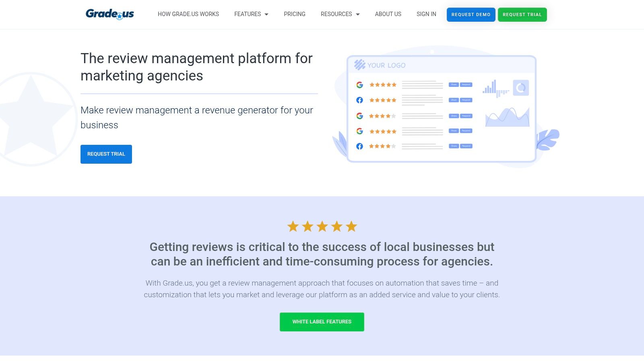Click the blue leaf beside the dashboard illustration
The image size is (644, 362).
(x=547, y=140)
